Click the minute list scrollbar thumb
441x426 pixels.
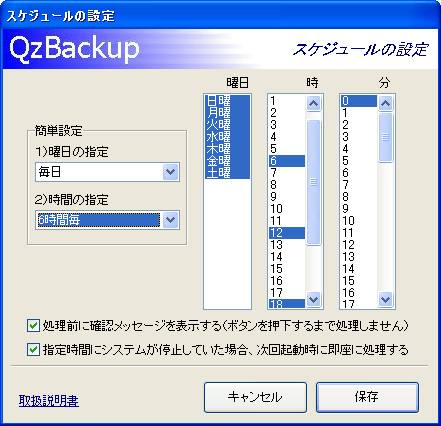coord(385,137)
